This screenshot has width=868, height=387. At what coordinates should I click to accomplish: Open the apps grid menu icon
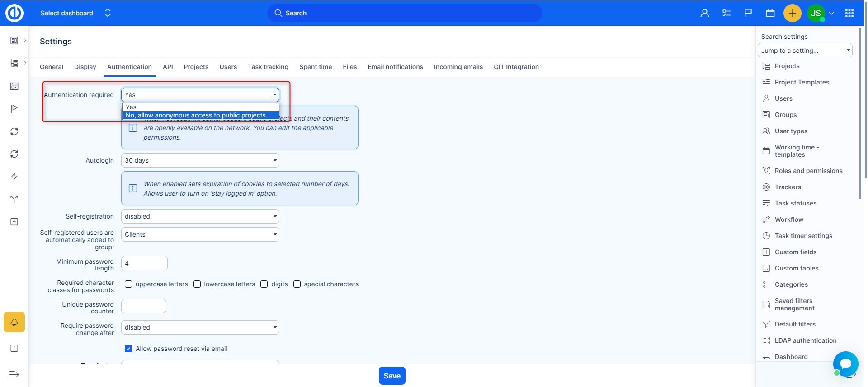(849, 13)
